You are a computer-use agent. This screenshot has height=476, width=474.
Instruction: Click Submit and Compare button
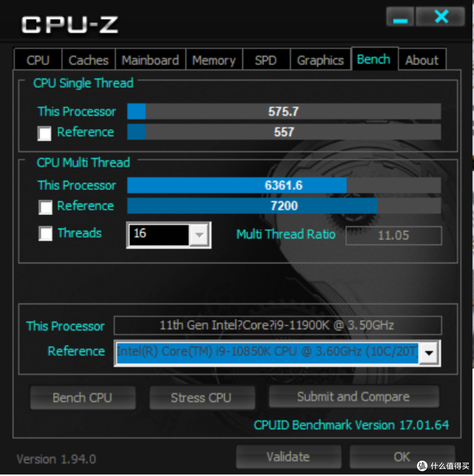(x=354, y=397)
